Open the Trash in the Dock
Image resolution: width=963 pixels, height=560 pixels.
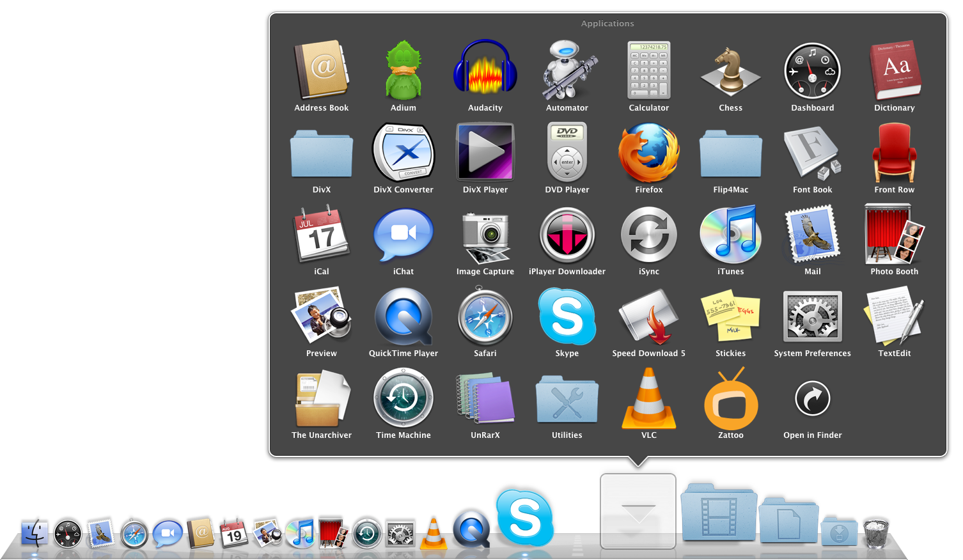pos(876,533)
